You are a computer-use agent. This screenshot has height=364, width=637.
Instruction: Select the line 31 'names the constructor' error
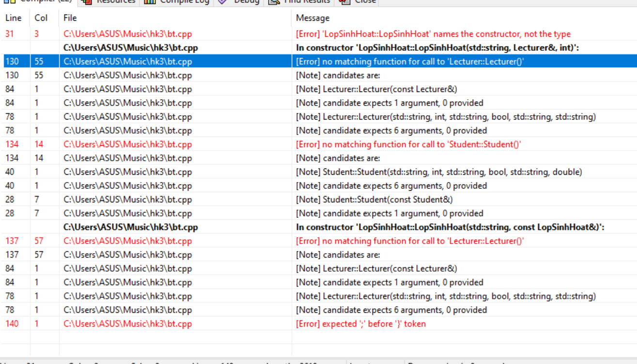point(433,34)
